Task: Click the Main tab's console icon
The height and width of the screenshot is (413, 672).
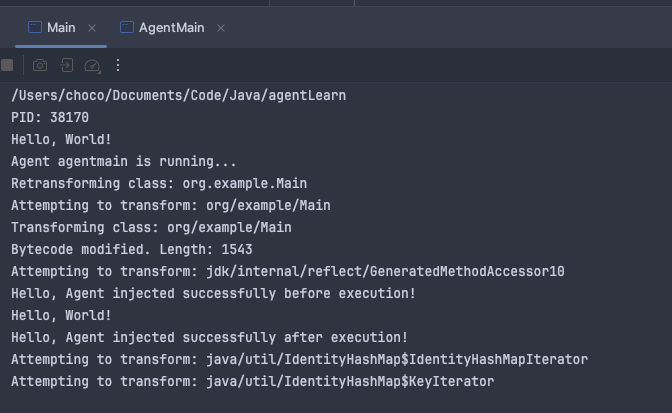Action: (x=35, y=28)
